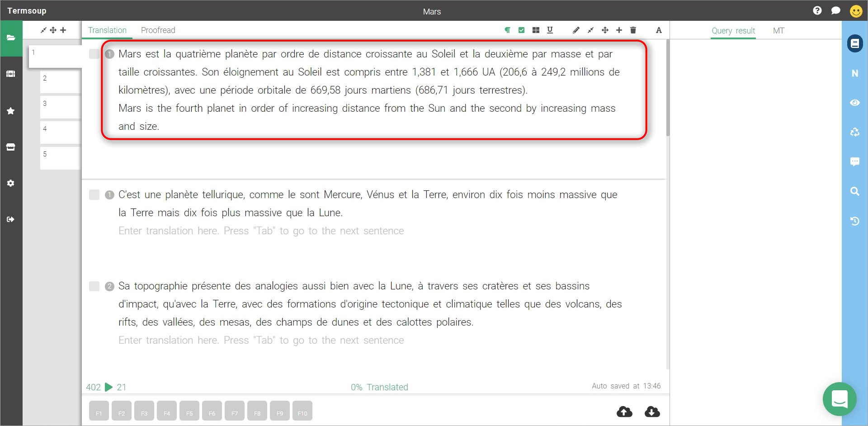Open the smiley user profile icon
The height and width of the screenshot is (426, 868).
856,11
